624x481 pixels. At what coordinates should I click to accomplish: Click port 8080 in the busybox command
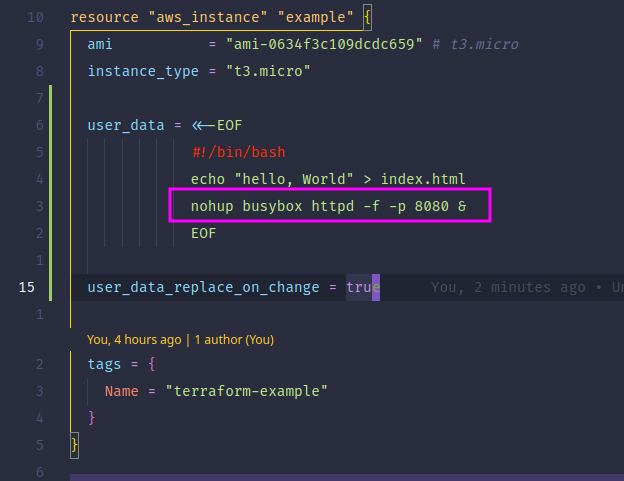431,206
